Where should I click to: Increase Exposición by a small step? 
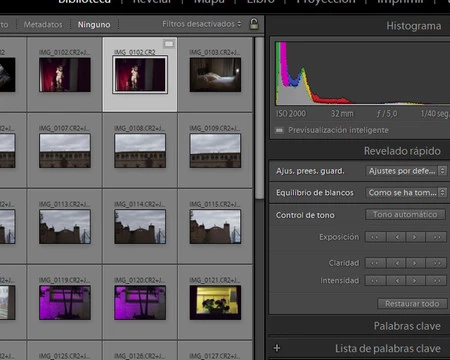415,237
